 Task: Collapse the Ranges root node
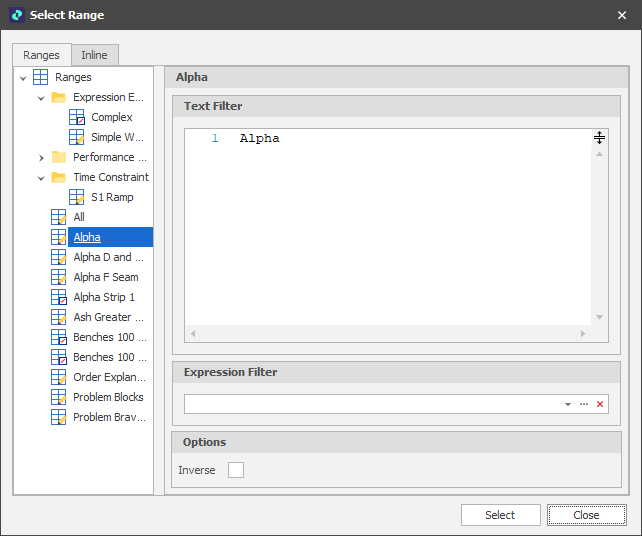pyautogui.click(x=23, y=77)
